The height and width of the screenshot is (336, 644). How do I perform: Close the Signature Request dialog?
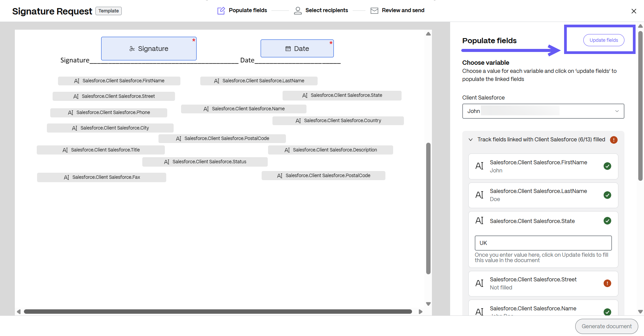(634, 11)
